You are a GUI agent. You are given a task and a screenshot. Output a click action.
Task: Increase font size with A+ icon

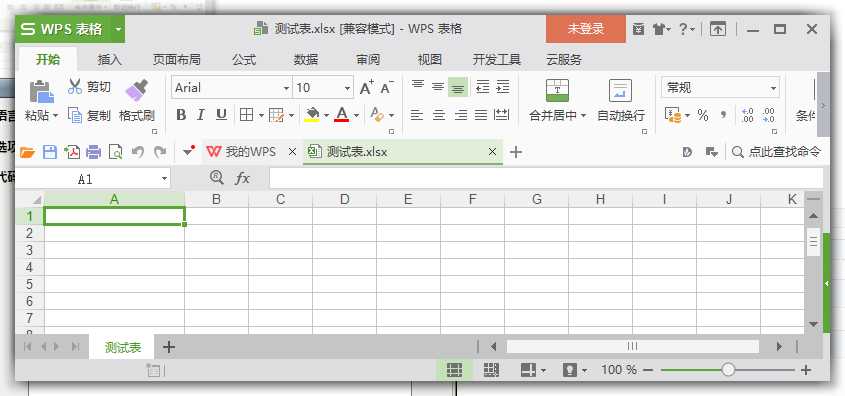pyautogui.click(x=366, y=87)
